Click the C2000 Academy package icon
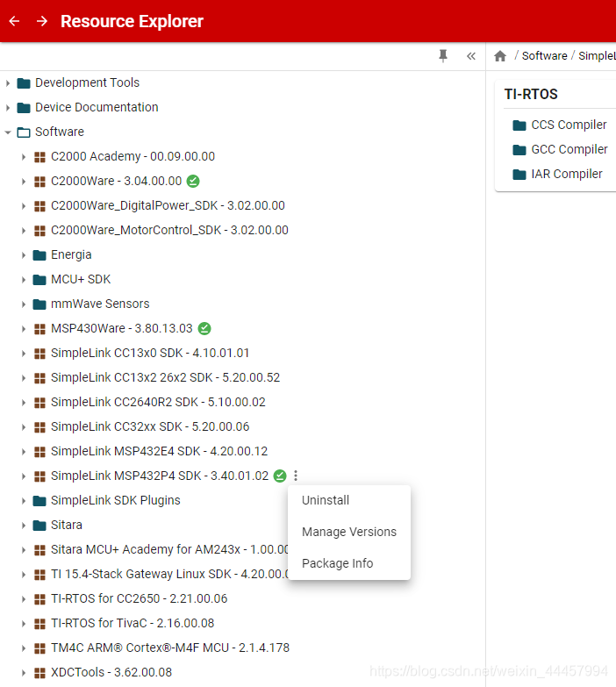The width and height of the screenshot is (616, 687). click(x=39, y=157)
